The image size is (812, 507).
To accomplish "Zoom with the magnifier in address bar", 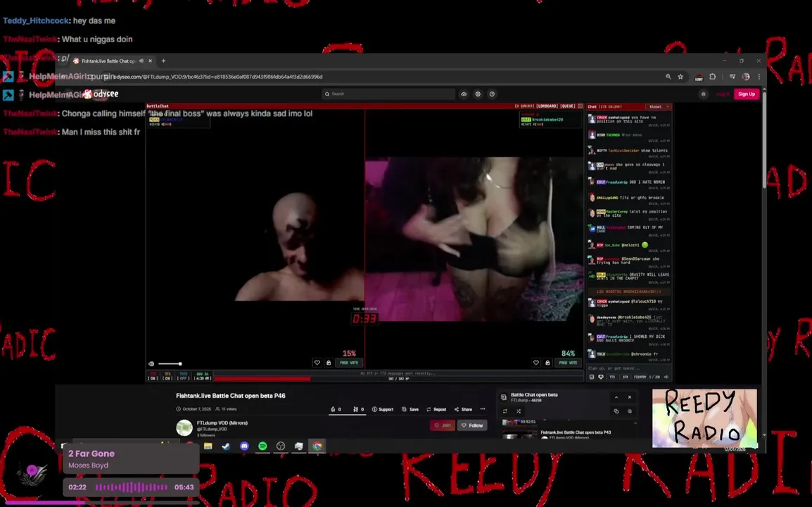I will tap(668, 77).
